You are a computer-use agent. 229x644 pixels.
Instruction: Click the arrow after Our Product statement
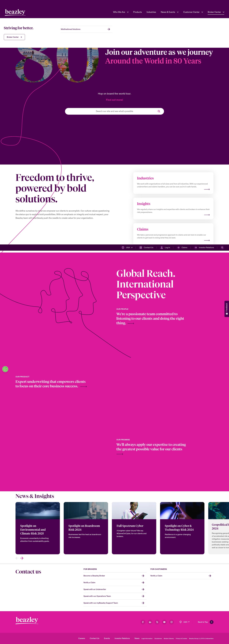pos(83,387)
